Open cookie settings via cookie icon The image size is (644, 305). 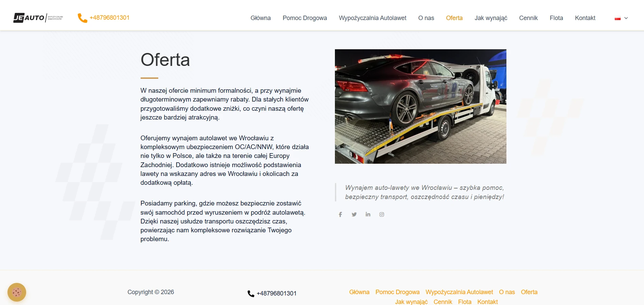pos(17,292)
